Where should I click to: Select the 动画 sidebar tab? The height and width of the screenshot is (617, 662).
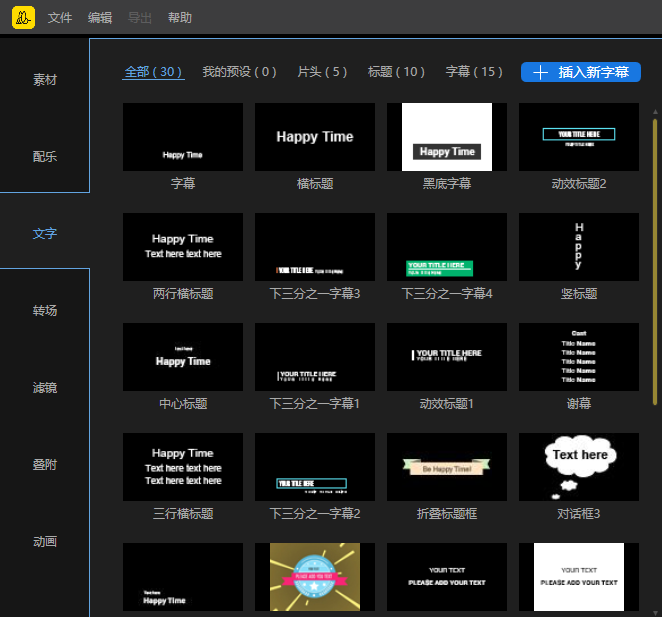pos(45,541)
